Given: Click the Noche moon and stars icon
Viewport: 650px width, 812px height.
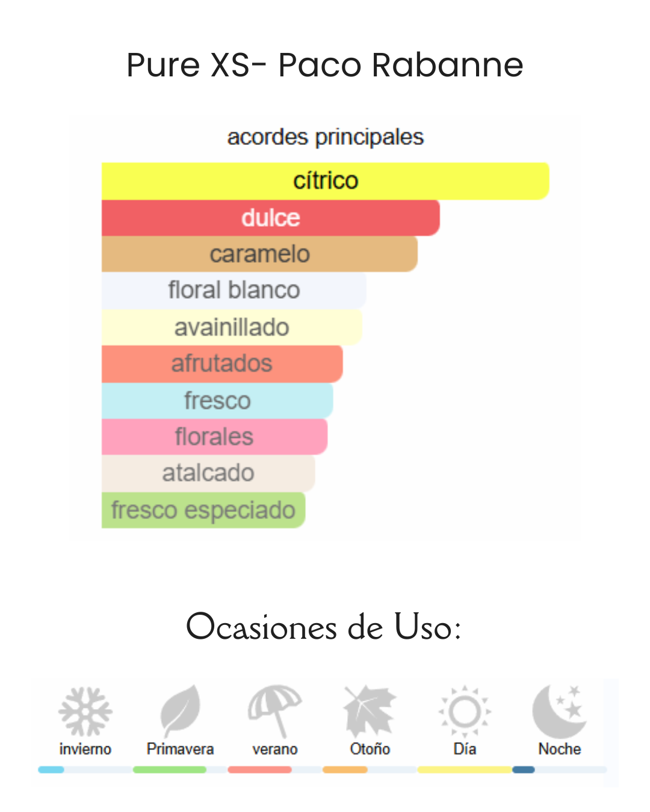Looking at the screenshot, I should [560, 711].
